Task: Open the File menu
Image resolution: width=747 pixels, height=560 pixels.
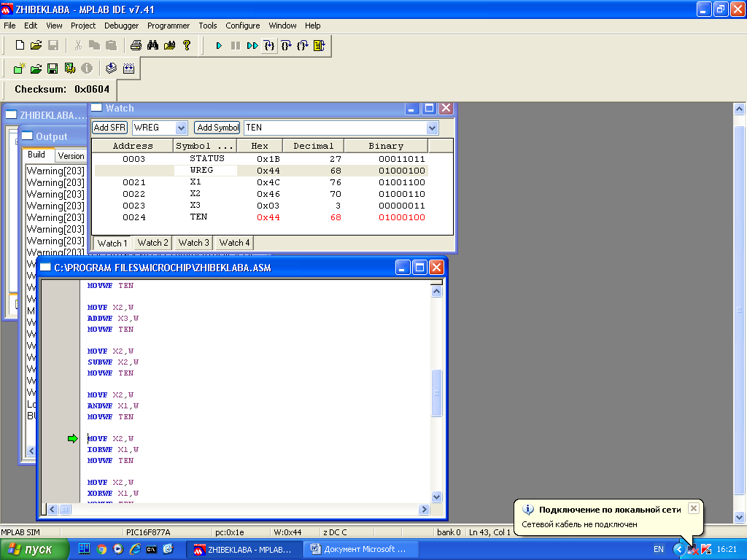Action: 9,26
